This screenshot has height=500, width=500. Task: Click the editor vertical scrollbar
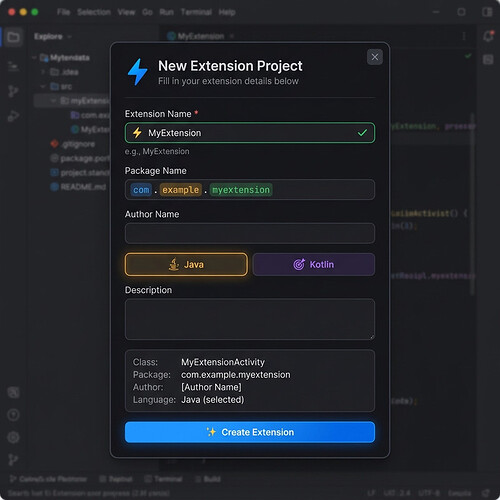tap(472, 203)
